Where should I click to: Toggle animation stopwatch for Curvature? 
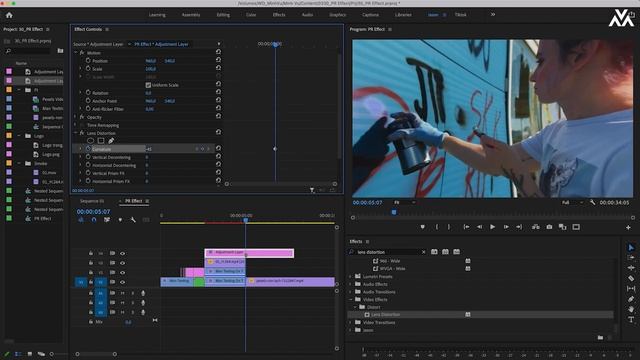click(88, 149)
